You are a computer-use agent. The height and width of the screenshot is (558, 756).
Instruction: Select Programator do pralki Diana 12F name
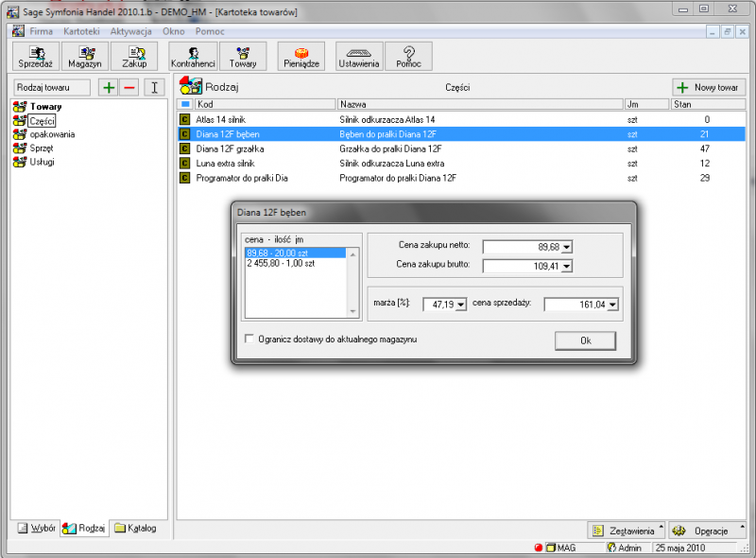coord(398,178)
